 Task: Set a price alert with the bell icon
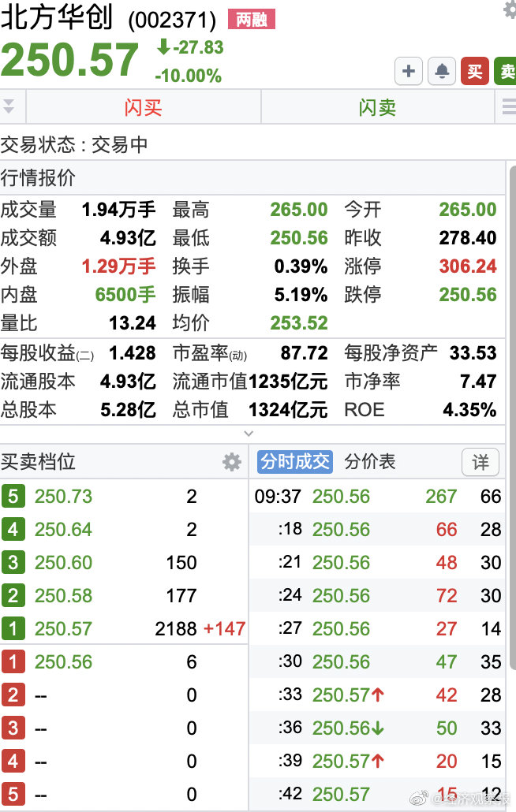coord(442,71)
